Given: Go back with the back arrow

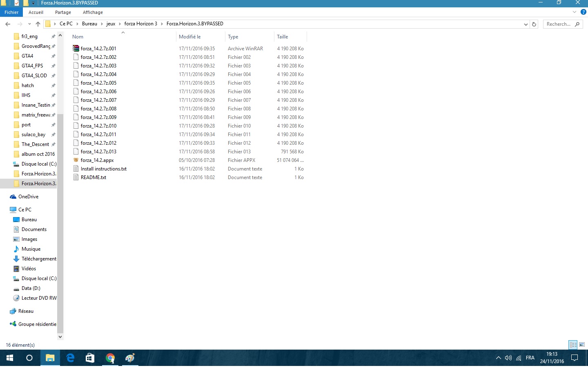Looking at the screenshot, I should tap(8, 24).
